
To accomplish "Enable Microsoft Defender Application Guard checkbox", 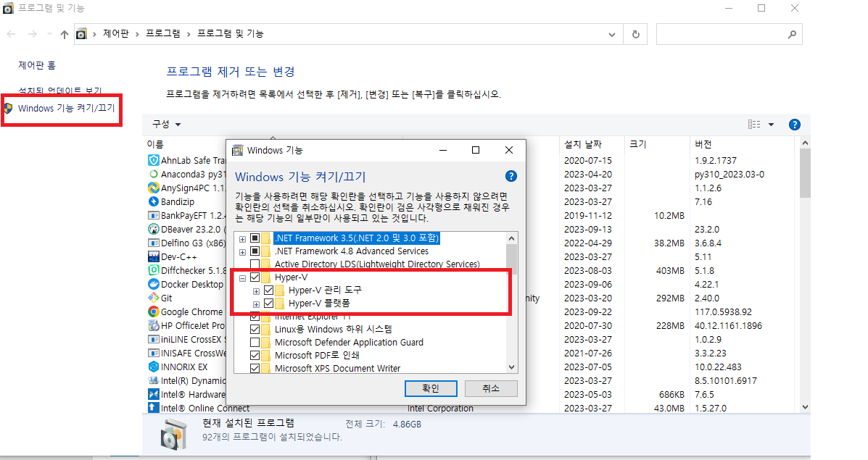I will (255, 343).
